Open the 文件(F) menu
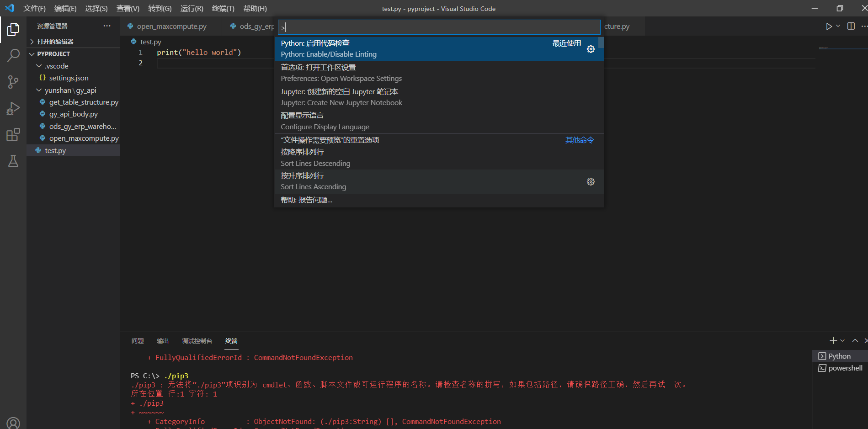This screenshot has width=868, height=429. 34,9
